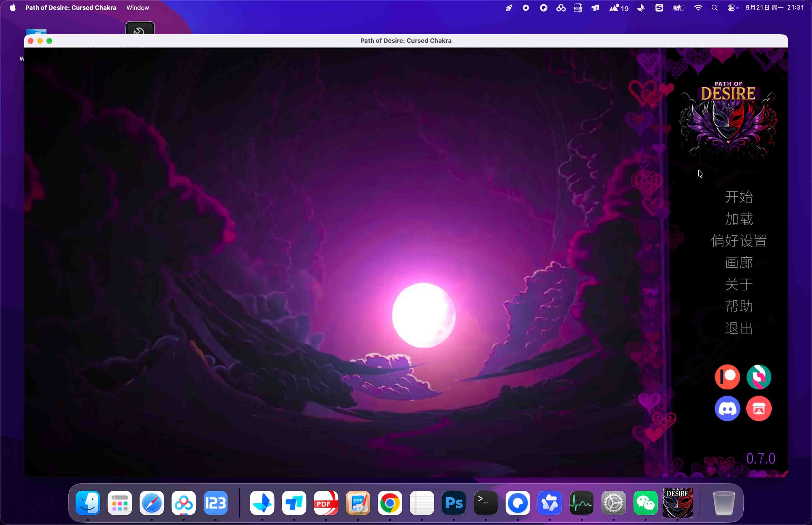This screenshot has width=812, height=525.
Task: Open the 关于 about screen
Action: click(739, 284)
